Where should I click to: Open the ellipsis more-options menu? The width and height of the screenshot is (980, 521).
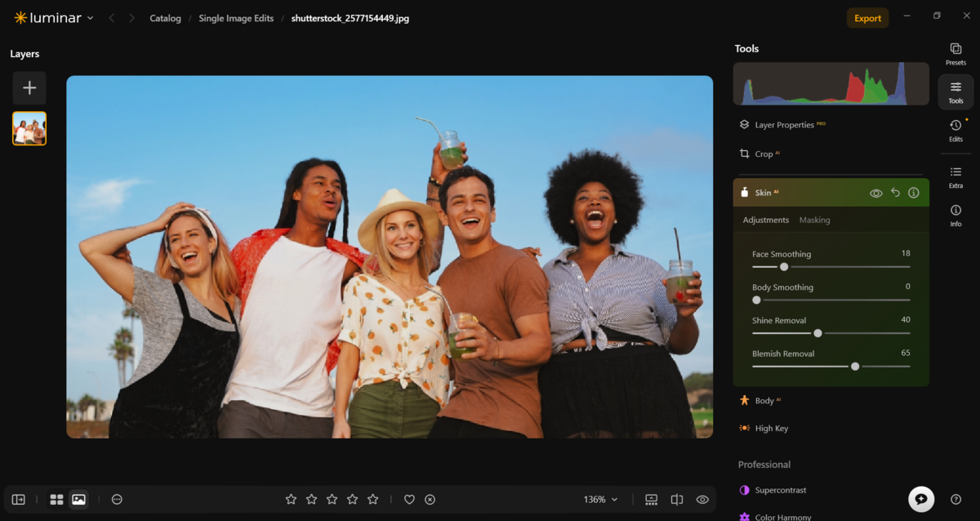coord(117,499)
